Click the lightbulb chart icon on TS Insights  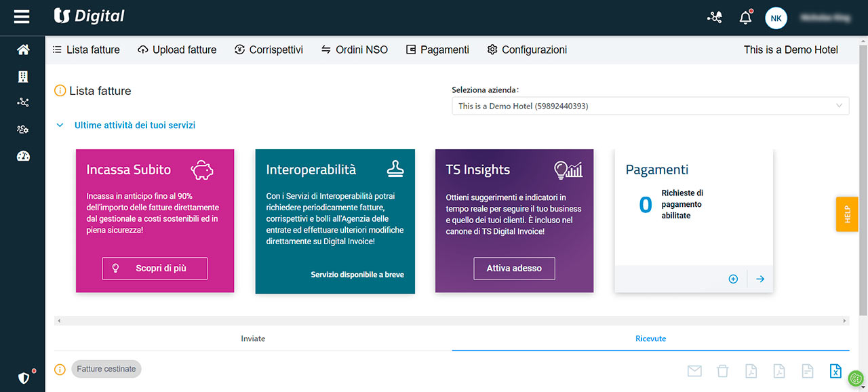click(x=568, y=169)
